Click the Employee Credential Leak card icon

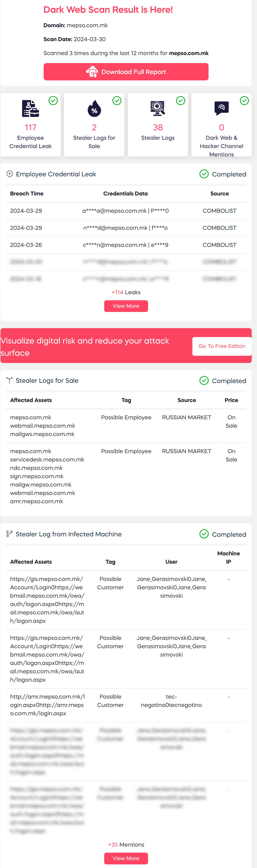pos(30,109)
